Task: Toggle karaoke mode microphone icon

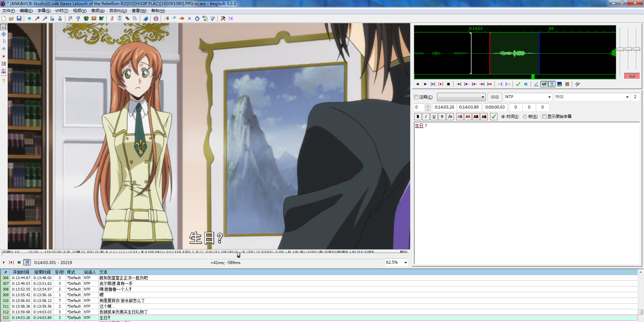Action: (578, 84)
